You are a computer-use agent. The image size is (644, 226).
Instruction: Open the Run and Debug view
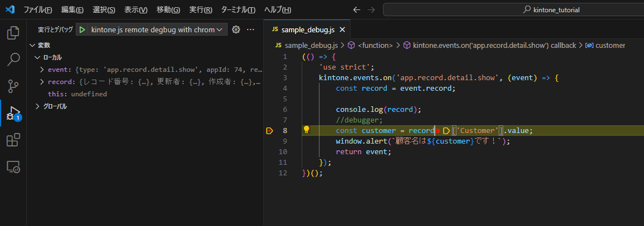click(13, 113)
